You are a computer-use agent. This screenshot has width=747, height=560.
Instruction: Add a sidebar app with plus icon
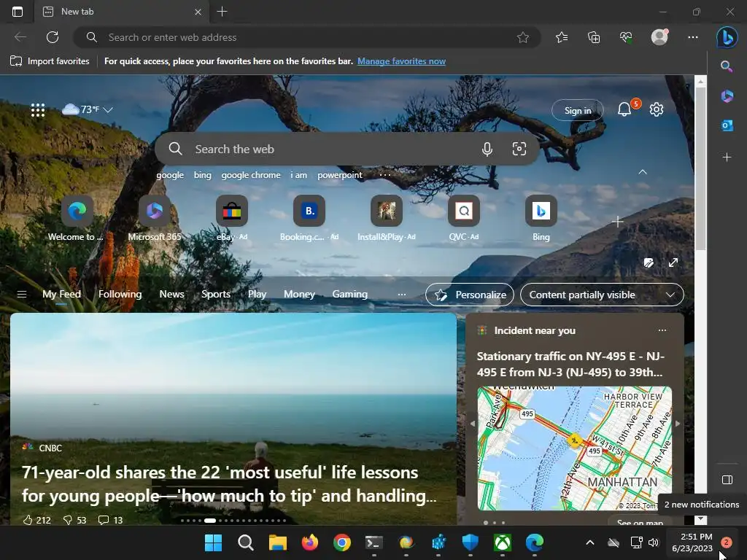point(727,157)
